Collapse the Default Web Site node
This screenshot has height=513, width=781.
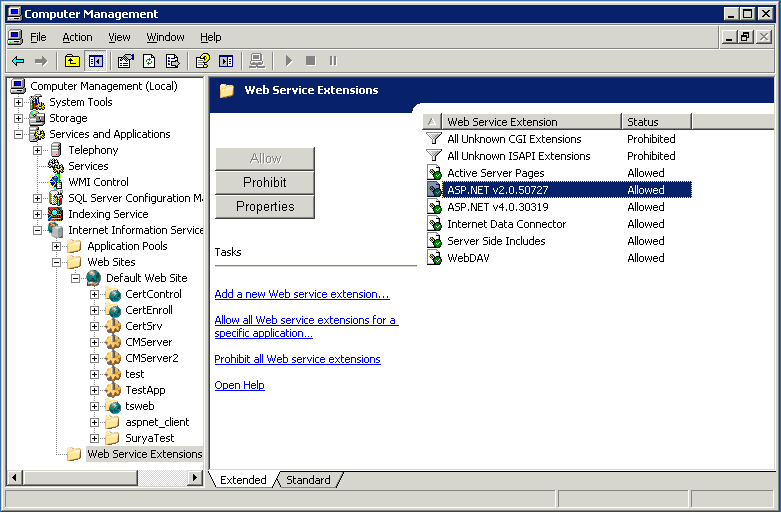(75, 278)
